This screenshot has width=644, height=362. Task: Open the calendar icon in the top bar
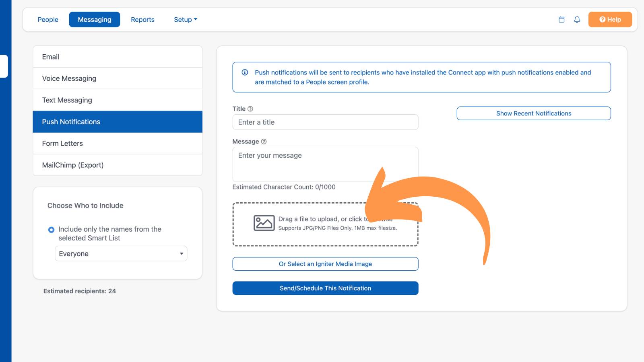click(561, 19)
